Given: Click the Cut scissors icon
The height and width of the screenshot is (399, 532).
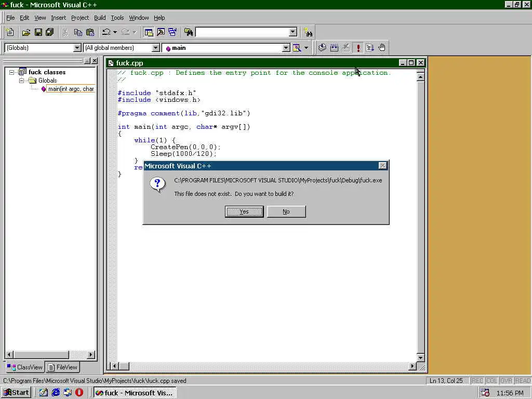Looking at the screenshot, I should point(65,32).
